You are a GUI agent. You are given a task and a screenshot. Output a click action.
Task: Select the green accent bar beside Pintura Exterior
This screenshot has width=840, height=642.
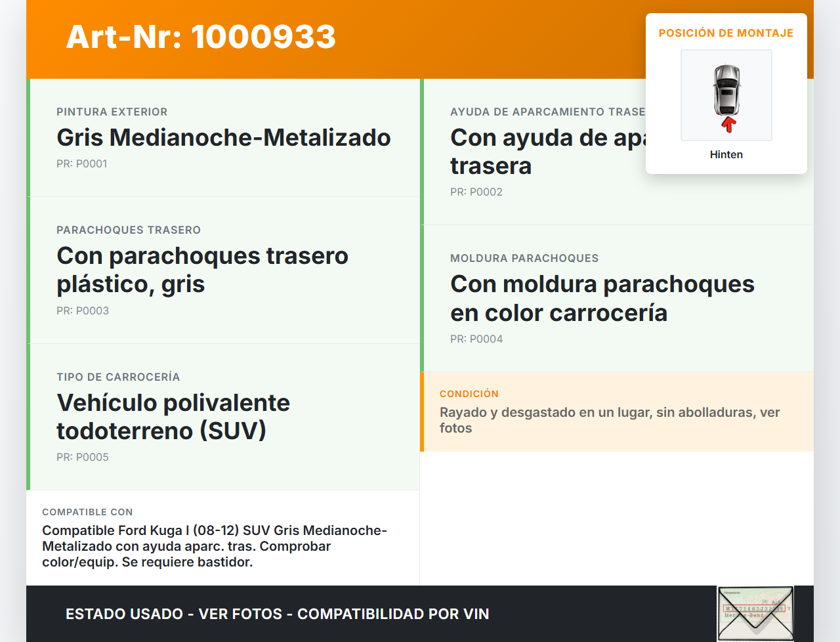point(28,137)
